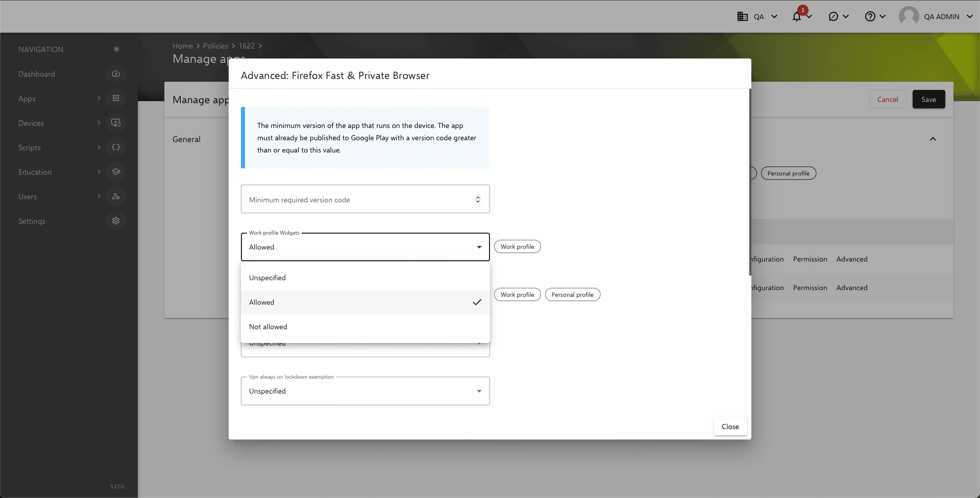Open the notifications bell
The width and height of the screenshot is (980, 498).
click(797, 17)
